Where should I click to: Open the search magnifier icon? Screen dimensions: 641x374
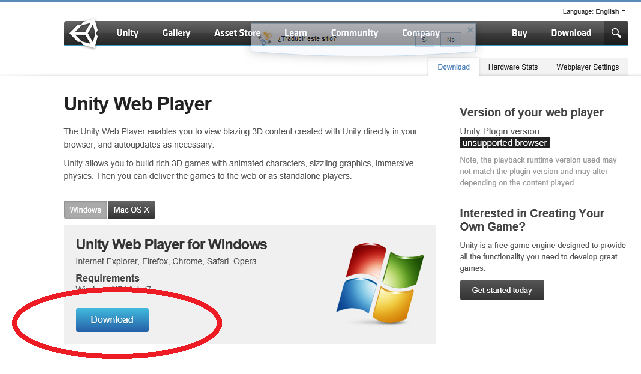pos(616,33)
